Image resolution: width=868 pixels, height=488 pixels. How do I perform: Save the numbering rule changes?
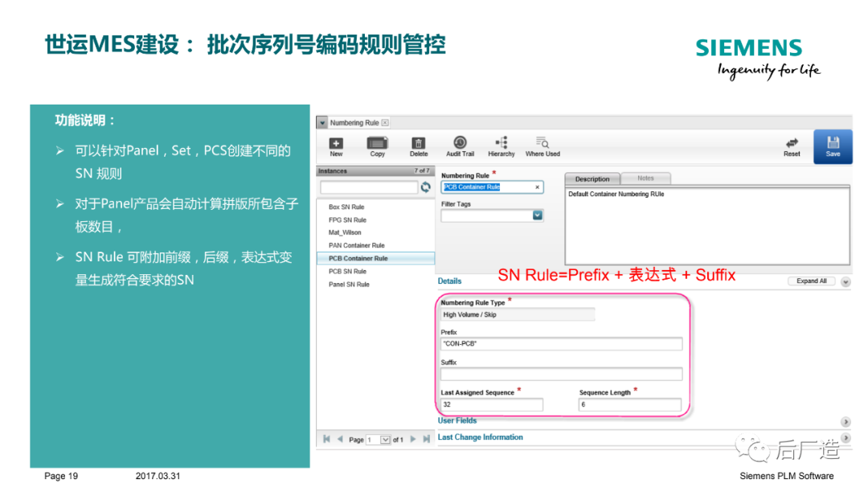click(833, 145)
